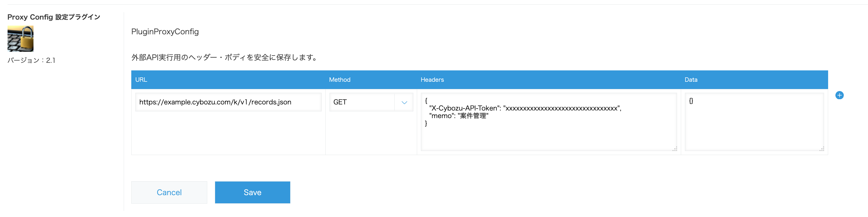
Task: Click the PluginProxyConfig heading
Action: [165, 31]
